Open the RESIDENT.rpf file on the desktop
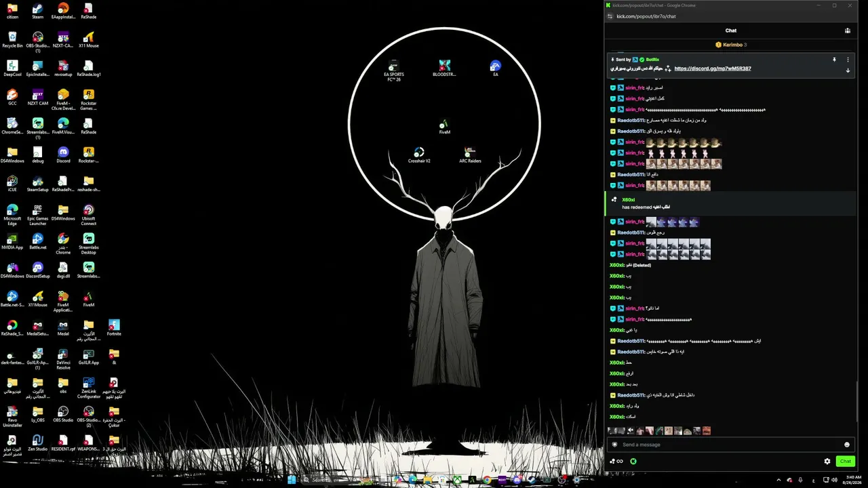Screen dimensions: 868x488 click(x=63, y=443)
